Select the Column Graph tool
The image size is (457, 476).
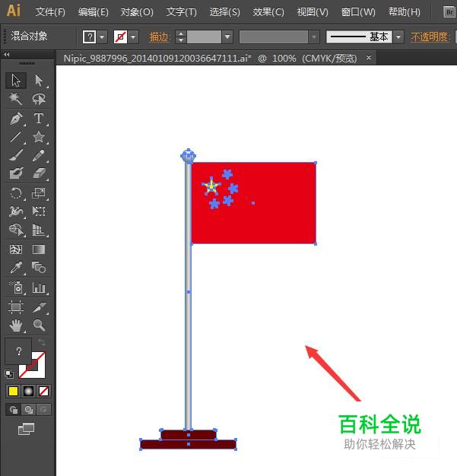39,287
